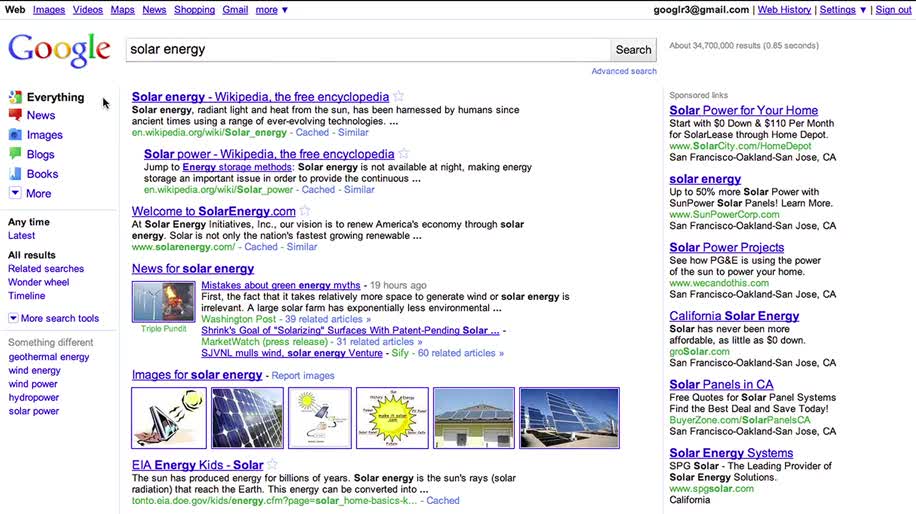Open Solar power - Wikipedia result
The width and height of the screenshot is (916, 514).
[x=269, y=154]
